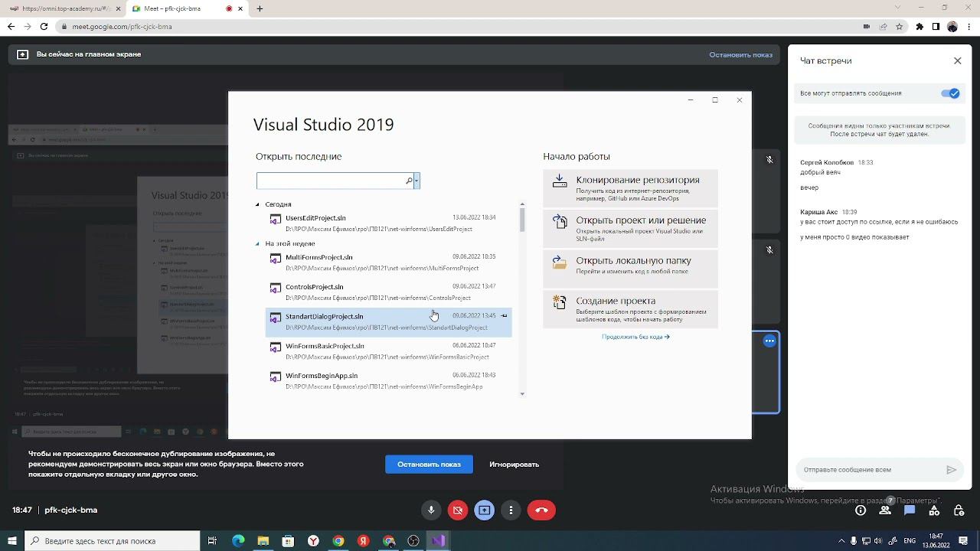Image resolution: width=980 pixels, height=551 pixels.
Task: Open options on the highlighted participant tile
Action: pyautogui.click(x=769, y=341)
